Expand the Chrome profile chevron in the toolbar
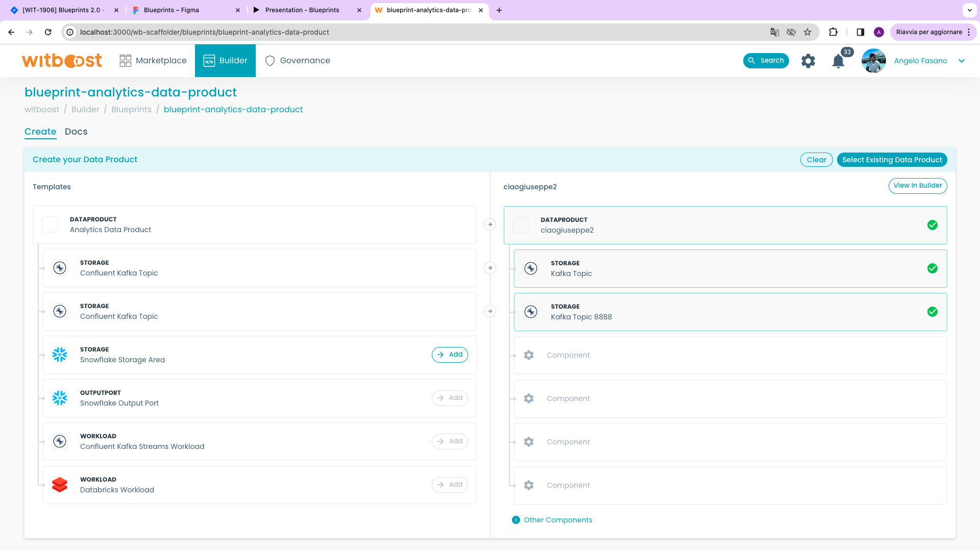The width and height of the screenshot is (980, 551). [x=969, y=10]
